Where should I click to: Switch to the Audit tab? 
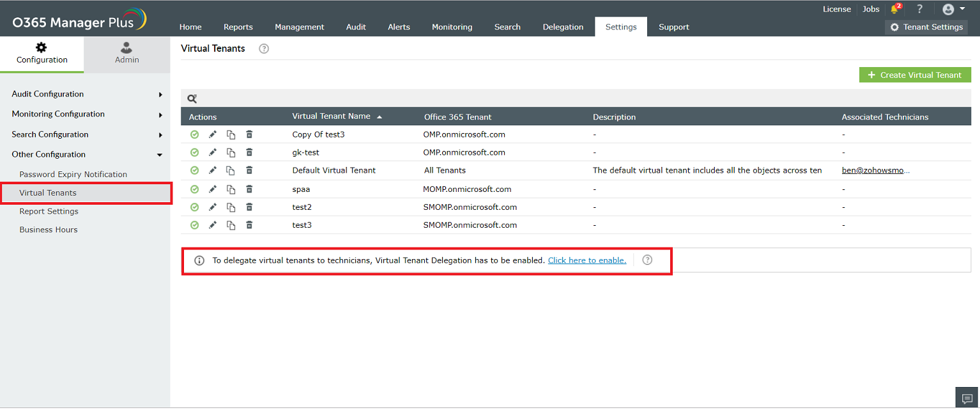coord(356,27)
